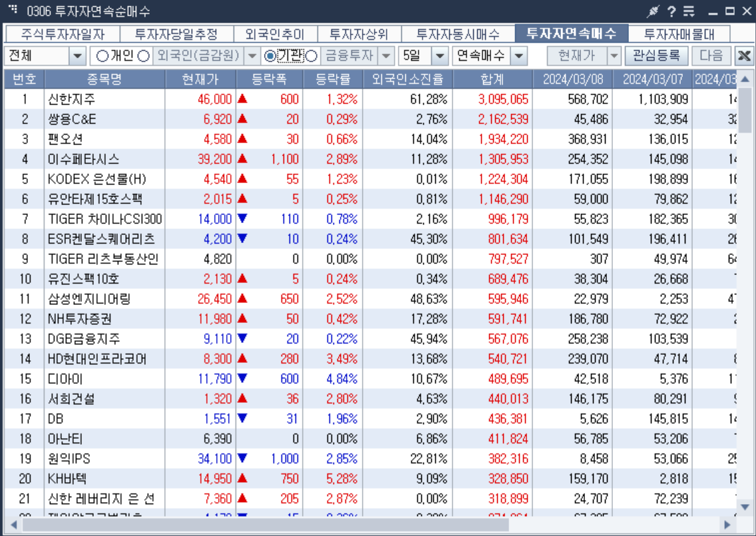Sort by the 외국인소진율 column header
The width and height of the screenshot is (756, 536).
(407, 79)
